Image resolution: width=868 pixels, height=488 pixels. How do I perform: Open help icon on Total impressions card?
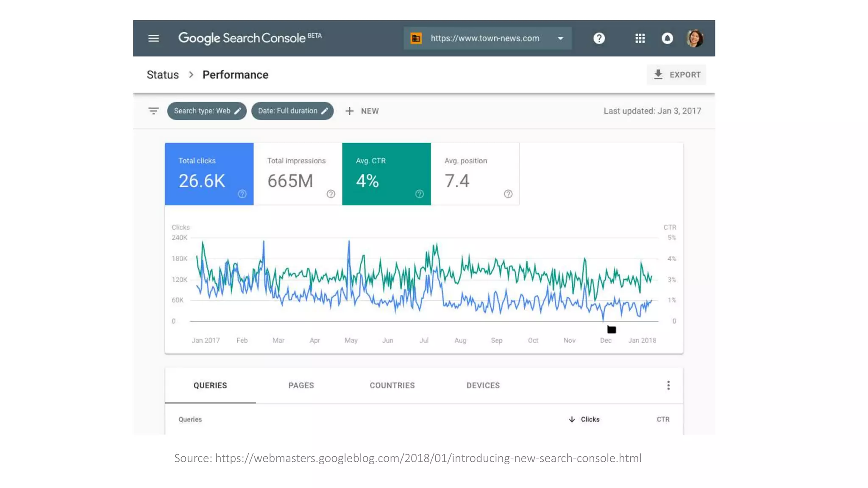point(331,194)
